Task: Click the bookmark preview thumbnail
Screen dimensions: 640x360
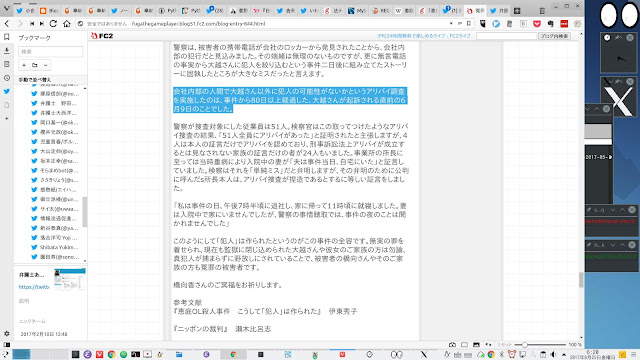Action: [x=70, y=279]
